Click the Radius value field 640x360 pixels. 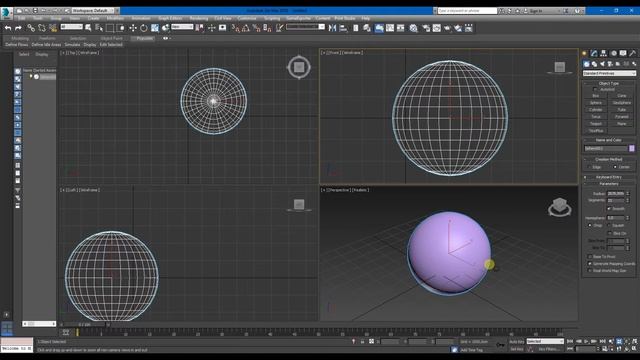[x=616, y=193]
